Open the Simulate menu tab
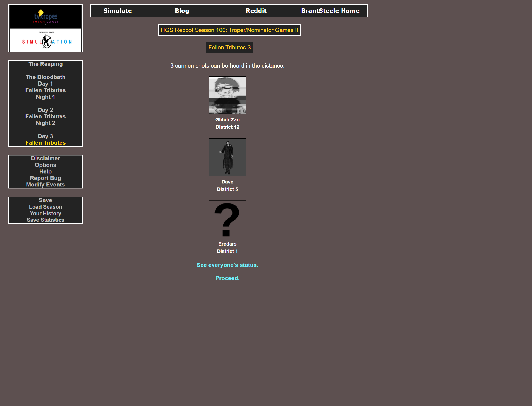 click(x=117, y=11)
